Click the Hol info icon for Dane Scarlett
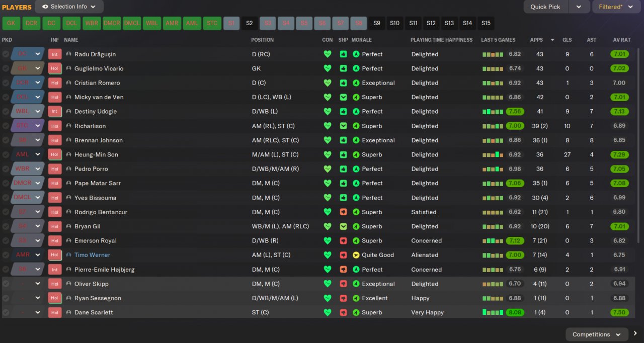 [x=55, y=312]
